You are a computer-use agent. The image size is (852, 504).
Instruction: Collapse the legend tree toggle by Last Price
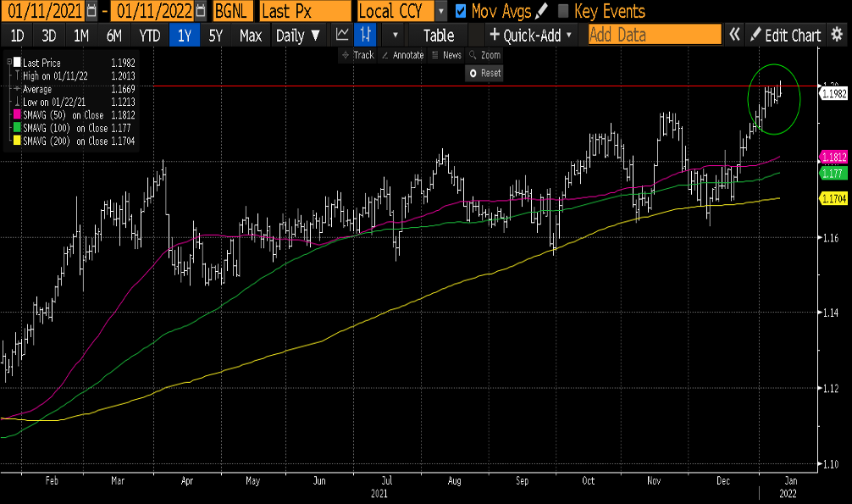9,64
